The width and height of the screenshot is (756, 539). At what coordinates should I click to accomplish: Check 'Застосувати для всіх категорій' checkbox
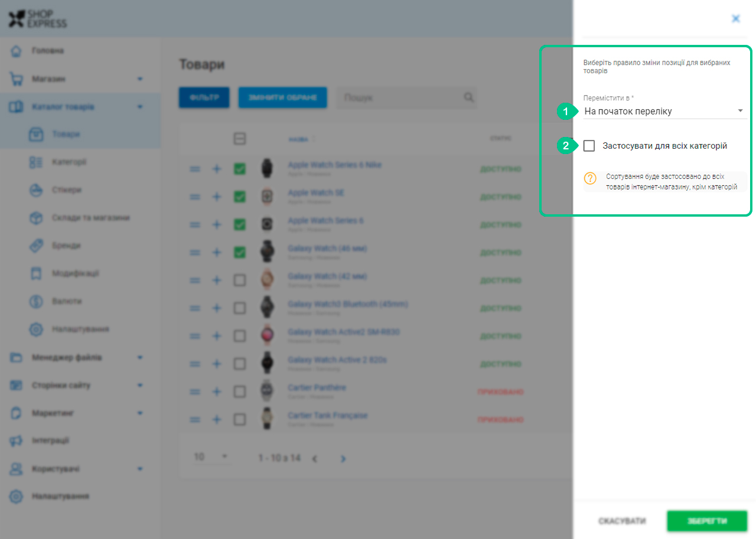click(x=589, y=146)
